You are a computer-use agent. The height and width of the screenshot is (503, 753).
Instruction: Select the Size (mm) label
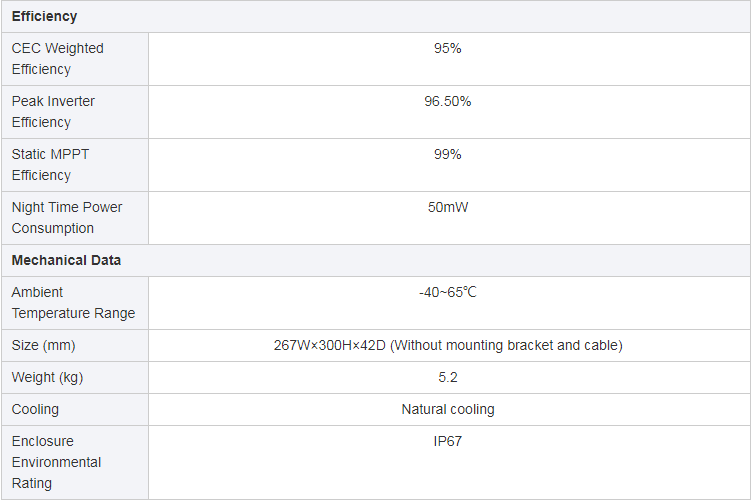[43, 345]
